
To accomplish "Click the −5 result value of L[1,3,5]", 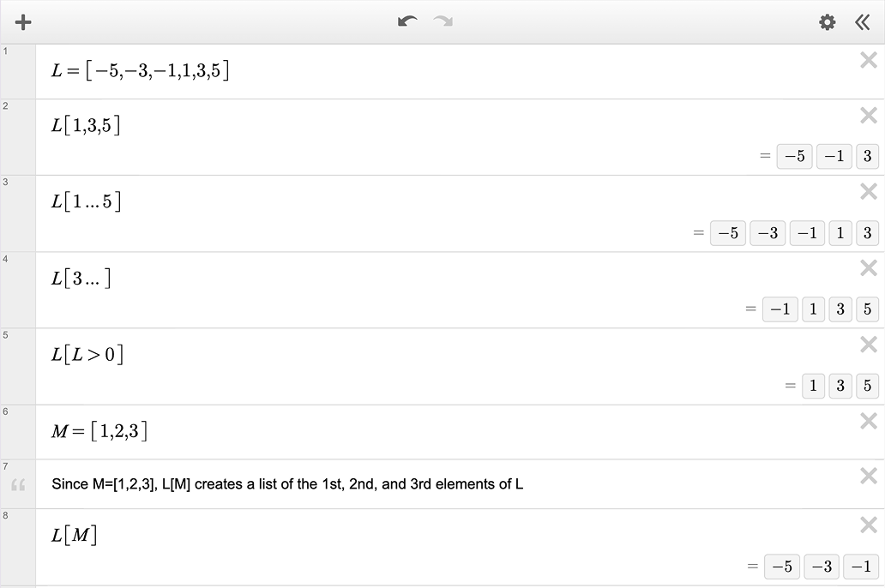I will click(794, 156).
